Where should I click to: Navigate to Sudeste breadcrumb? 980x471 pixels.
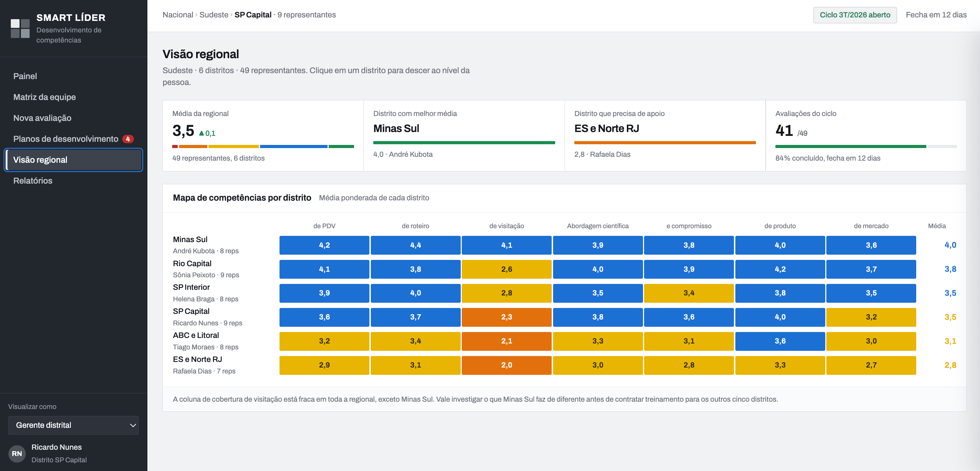[x=214, y=15]
